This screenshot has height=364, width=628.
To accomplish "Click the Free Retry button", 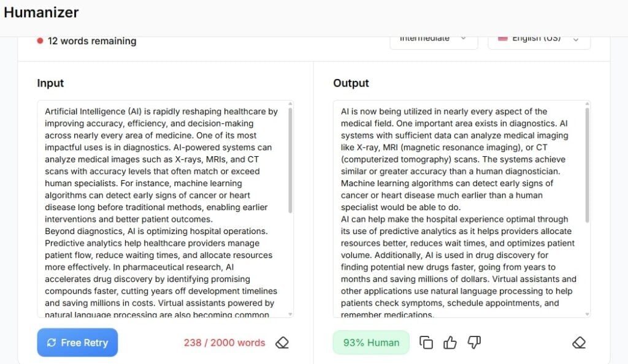I will pos(77,343).
